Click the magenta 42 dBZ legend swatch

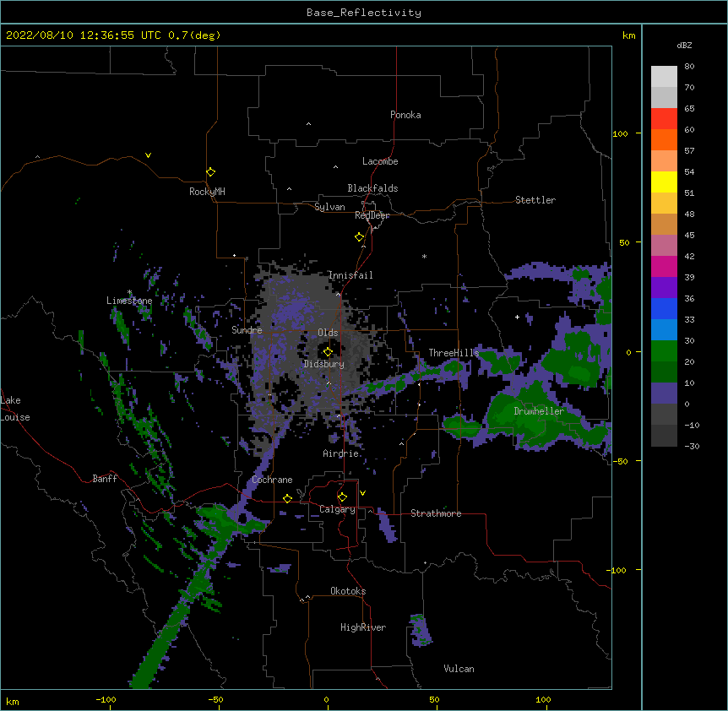tap(664, 266)
